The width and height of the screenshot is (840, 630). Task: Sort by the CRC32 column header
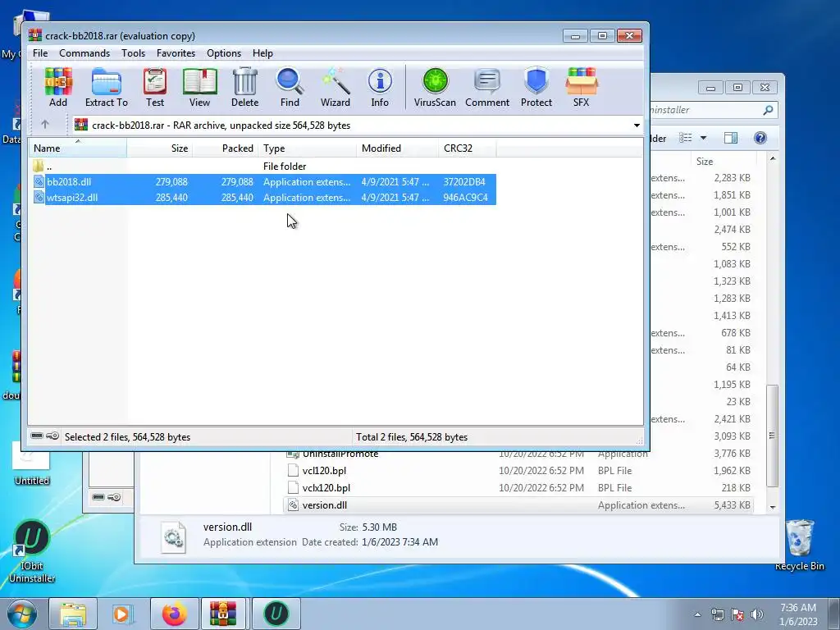click(467, 148)
